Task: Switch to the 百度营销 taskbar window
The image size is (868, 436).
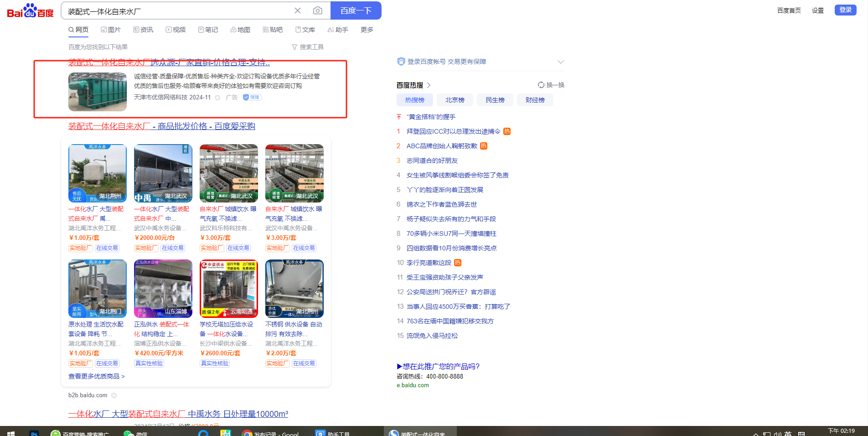Action: pos(80,433)
